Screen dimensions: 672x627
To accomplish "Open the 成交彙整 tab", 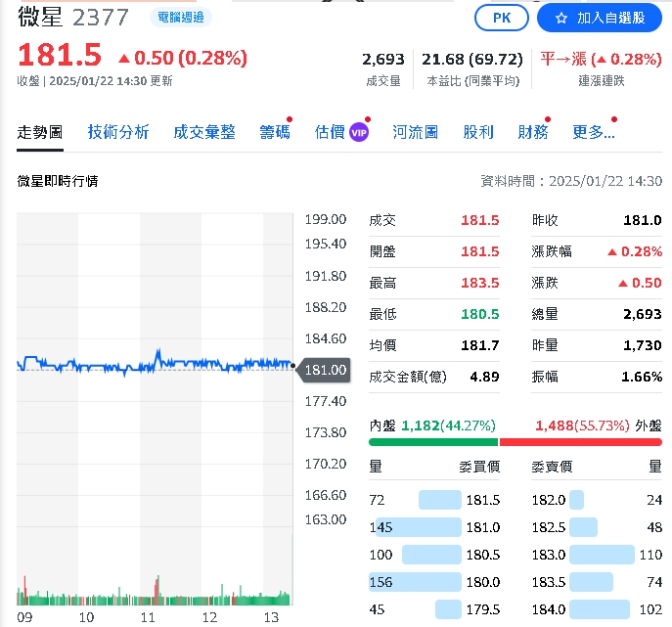I will click(x=204, y=132).
